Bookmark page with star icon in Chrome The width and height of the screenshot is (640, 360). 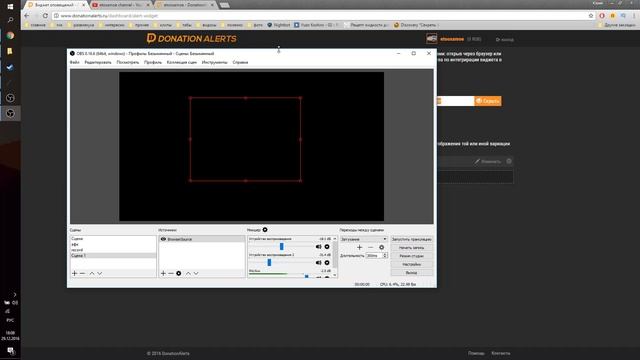[x=591, y=16]
